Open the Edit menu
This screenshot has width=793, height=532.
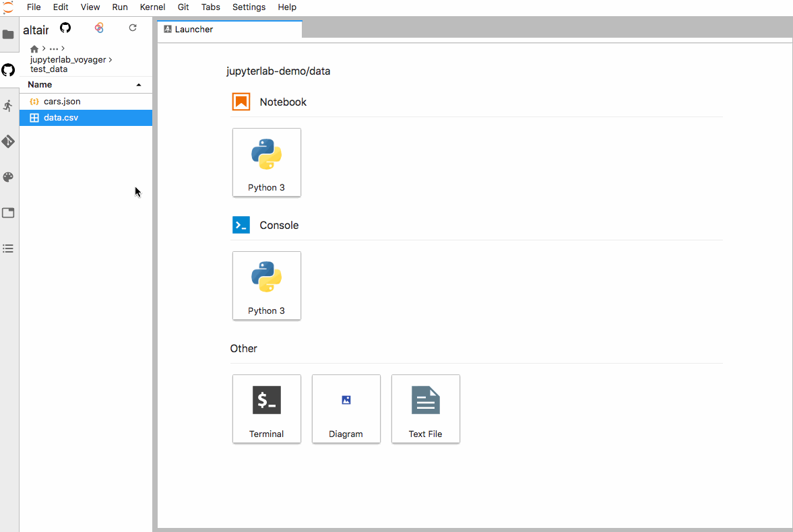click(61, 7)
